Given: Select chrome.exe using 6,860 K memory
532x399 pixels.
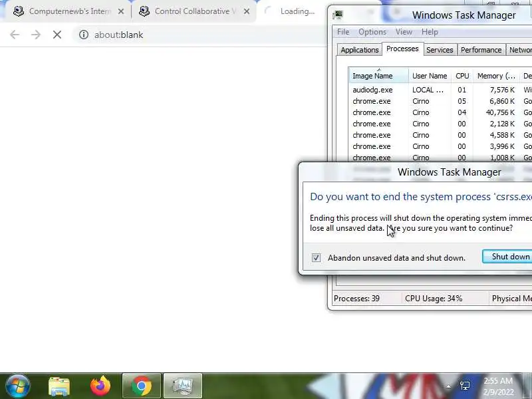Looking at the screenshot, I should coord(440,101).
